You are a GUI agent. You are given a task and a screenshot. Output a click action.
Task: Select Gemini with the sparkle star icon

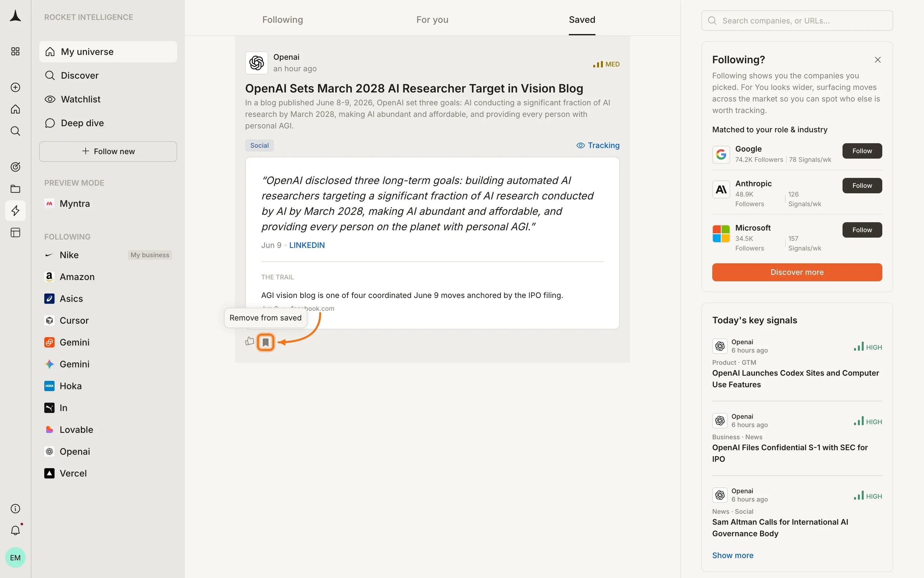108,364
